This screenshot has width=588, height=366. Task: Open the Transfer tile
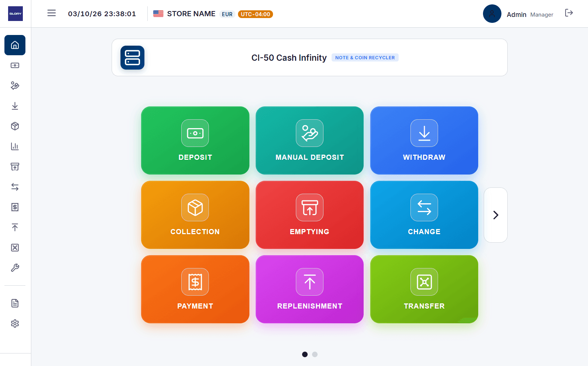[x=424, y=289]
